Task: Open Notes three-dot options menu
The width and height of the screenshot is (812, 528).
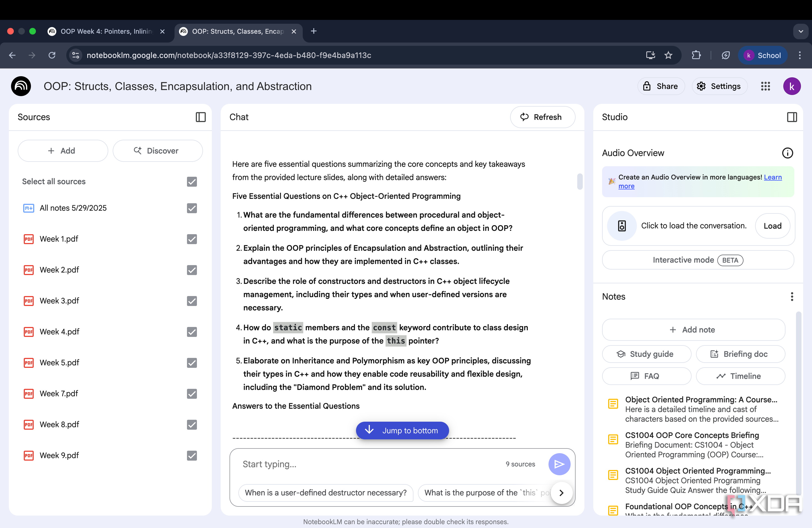Action: click(x=792, y=296)
